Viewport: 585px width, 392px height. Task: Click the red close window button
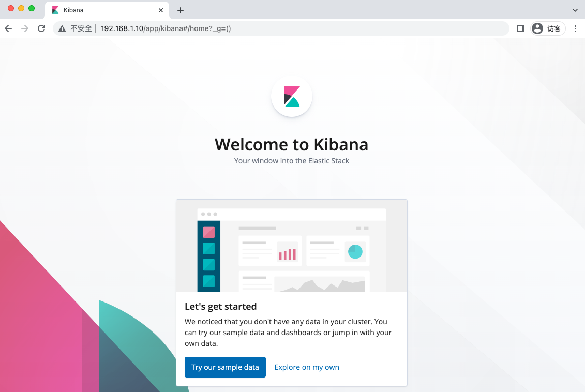pos(11,8)
